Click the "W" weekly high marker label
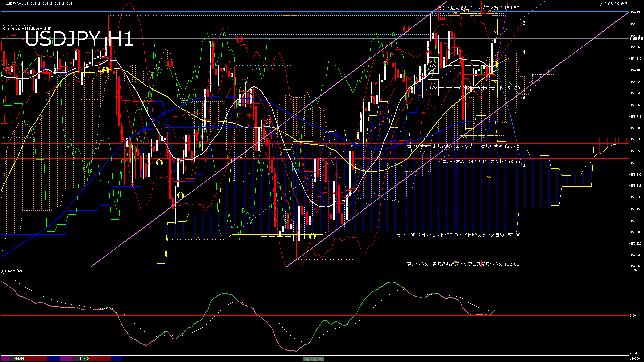The width and height of the screenshot is (644, 362). [x=489, y=11]
